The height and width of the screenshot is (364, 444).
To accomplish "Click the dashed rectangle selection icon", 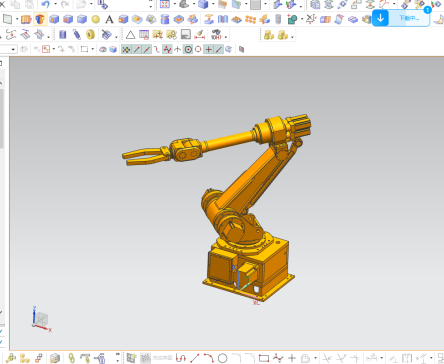I will [84, 49].
